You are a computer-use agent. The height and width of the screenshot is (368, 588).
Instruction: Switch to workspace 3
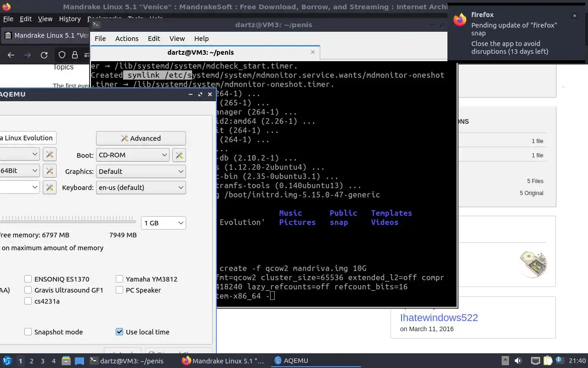pyautogui.click(x=43, y=361)
